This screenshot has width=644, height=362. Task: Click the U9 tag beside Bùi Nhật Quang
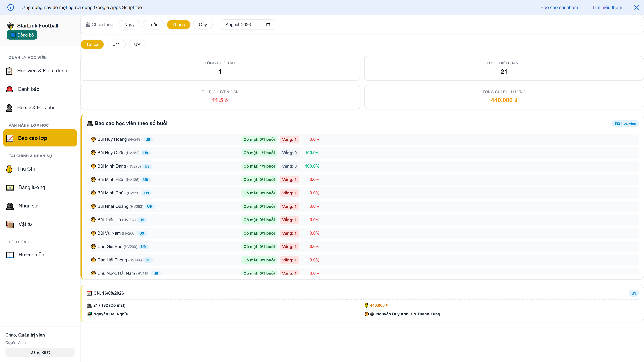(149, 207)
